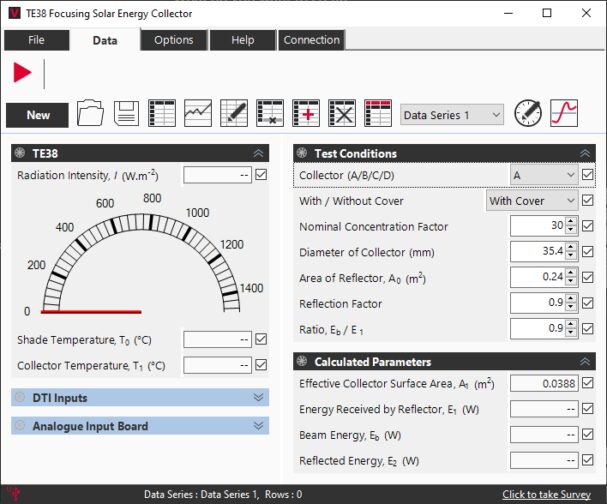Click the red curve graph icon

coord(565,114)
